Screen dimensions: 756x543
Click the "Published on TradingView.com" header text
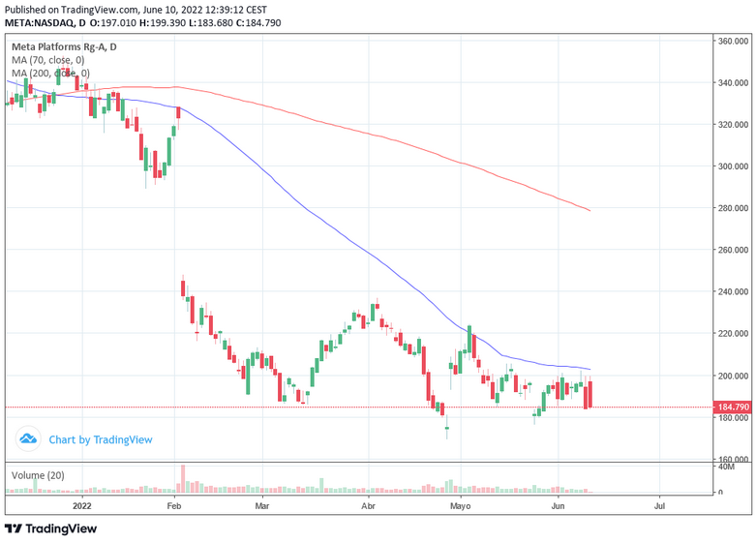tap(136, 10)
